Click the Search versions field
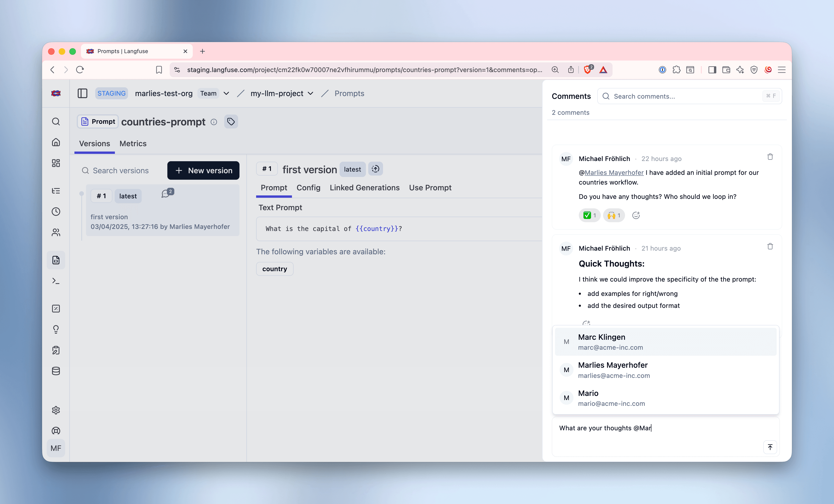 (x=121, y=170)
